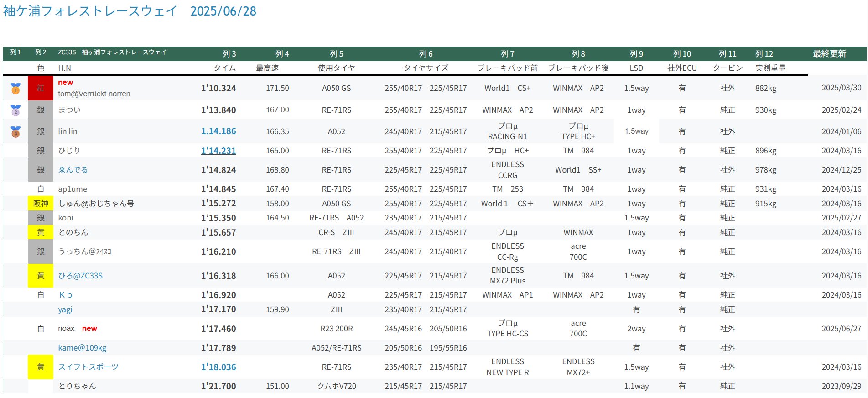Click the driver name lin lin

[68, 131]
